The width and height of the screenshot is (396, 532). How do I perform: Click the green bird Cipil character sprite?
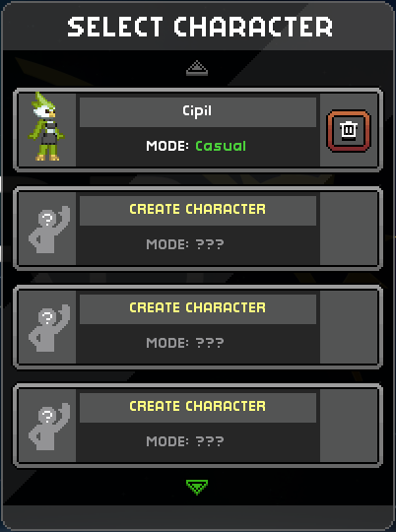(x=46, y=126)
